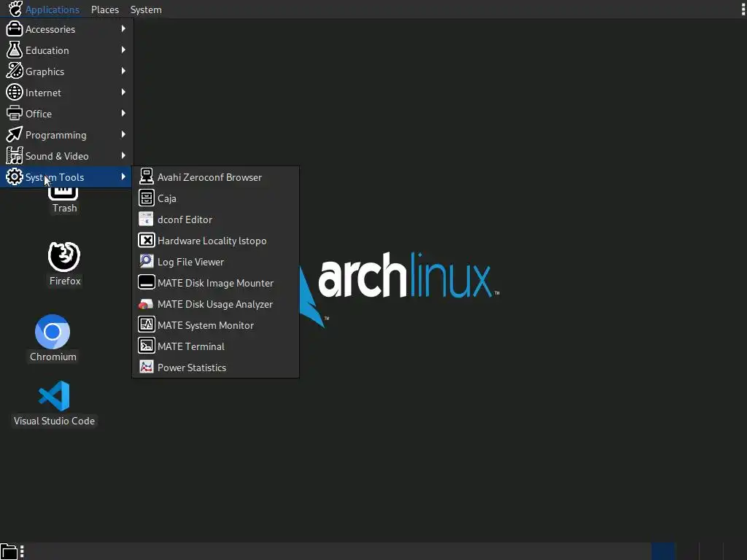Open MATE Disk Usage Analyzer
This screenshot has width=747, height=560.
215,304
